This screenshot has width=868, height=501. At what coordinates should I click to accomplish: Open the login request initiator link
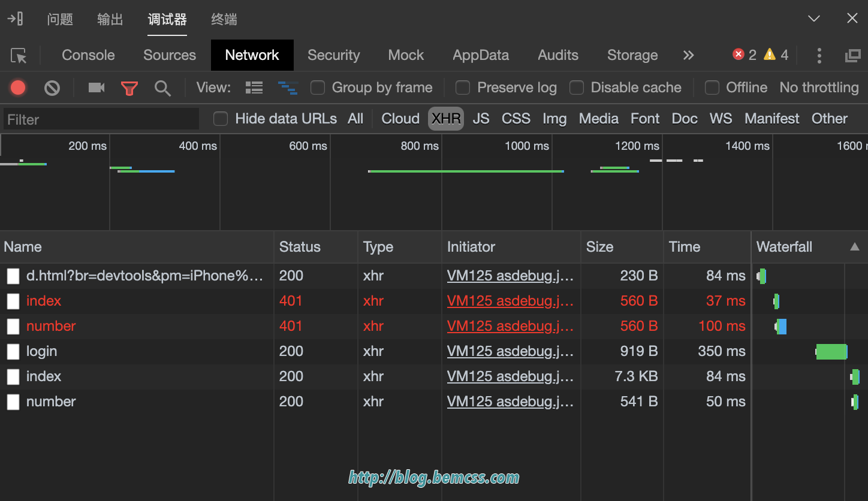(510, 351)
